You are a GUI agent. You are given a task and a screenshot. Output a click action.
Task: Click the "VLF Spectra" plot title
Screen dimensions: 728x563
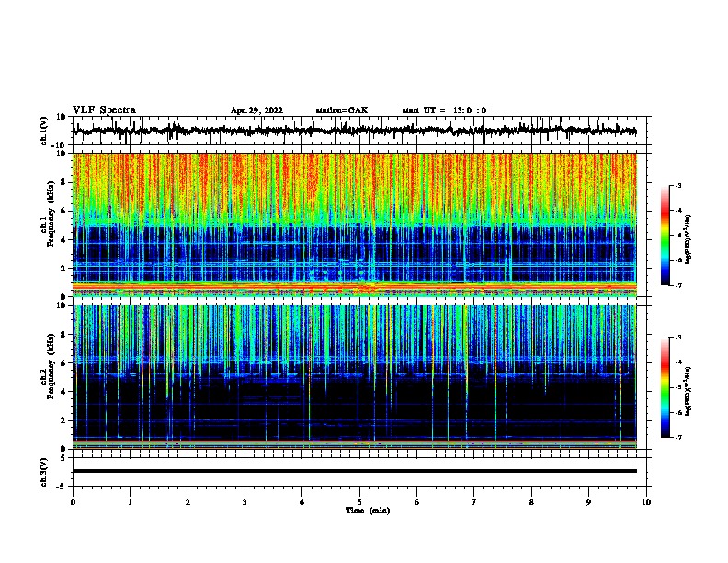coord(104,110)
